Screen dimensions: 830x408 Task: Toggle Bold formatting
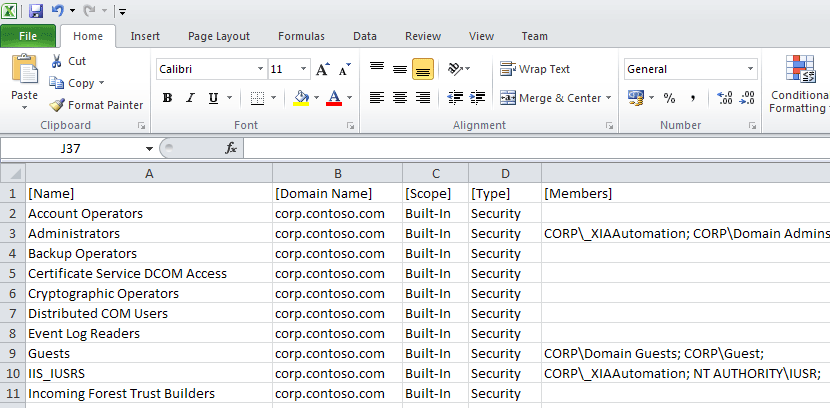pos(167,98)
